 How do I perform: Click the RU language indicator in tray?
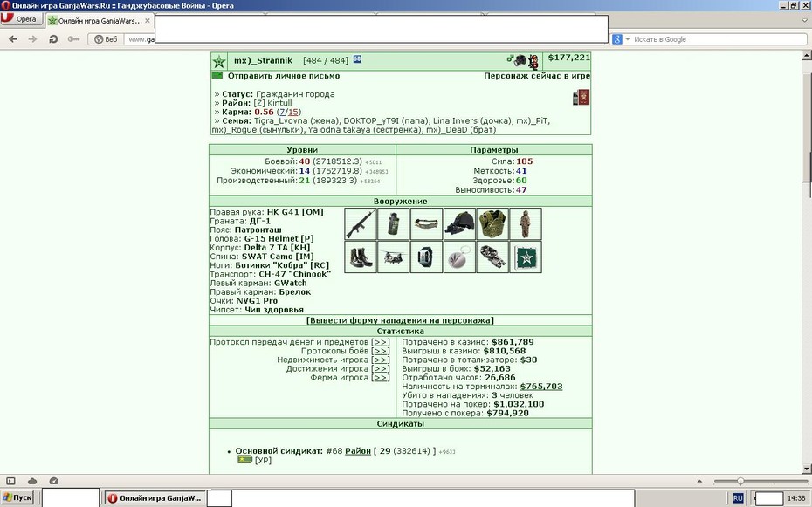click(738, 497)
